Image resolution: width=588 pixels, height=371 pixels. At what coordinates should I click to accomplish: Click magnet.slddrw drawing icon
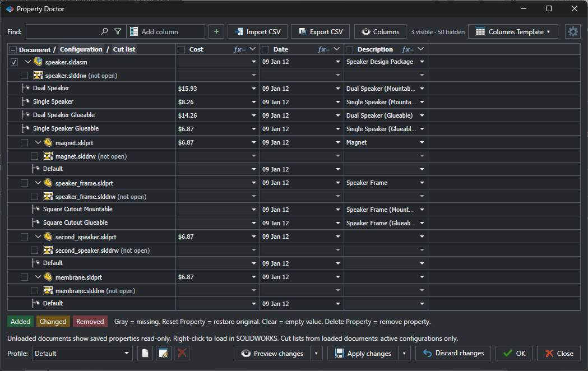pyautogui.click(x=48, y=156)
